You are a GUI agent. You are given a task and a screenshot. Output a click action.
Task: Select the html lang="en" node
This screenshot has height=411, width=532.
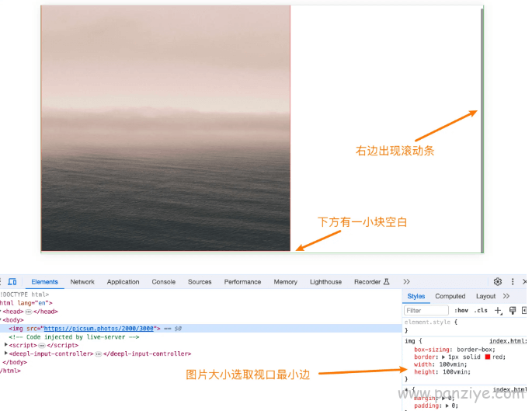click(x=26, y=303)
